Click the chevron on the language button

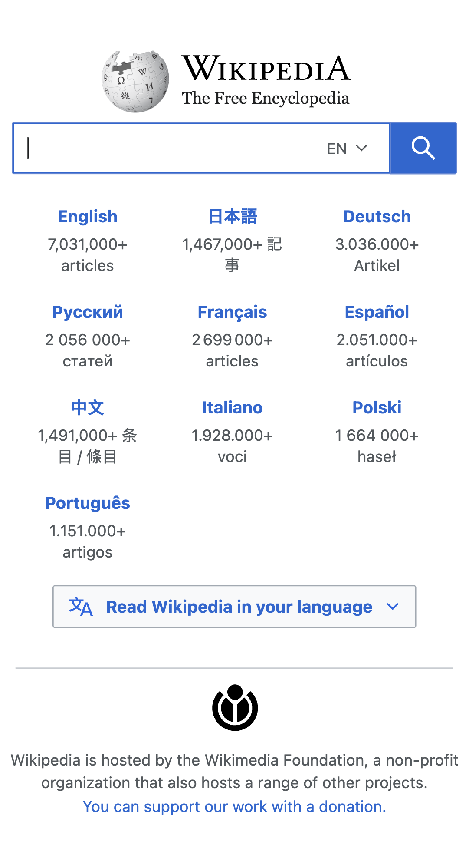[x=392, y=607]
